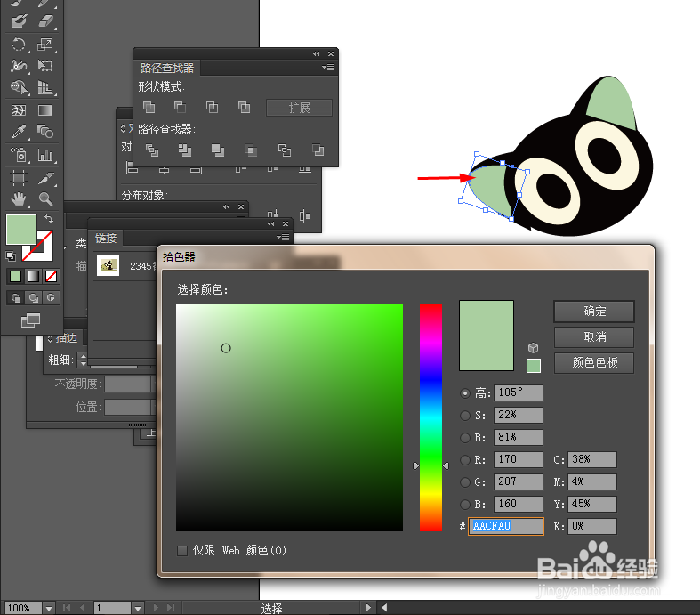Select the Blend tool

[x=45, y=132]
